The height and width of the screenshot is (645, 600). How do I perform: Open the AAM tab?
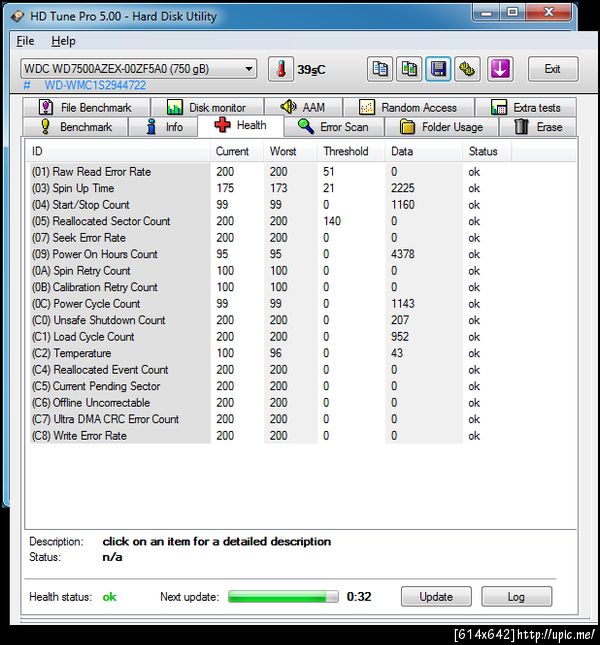click(x=303, y=107)
